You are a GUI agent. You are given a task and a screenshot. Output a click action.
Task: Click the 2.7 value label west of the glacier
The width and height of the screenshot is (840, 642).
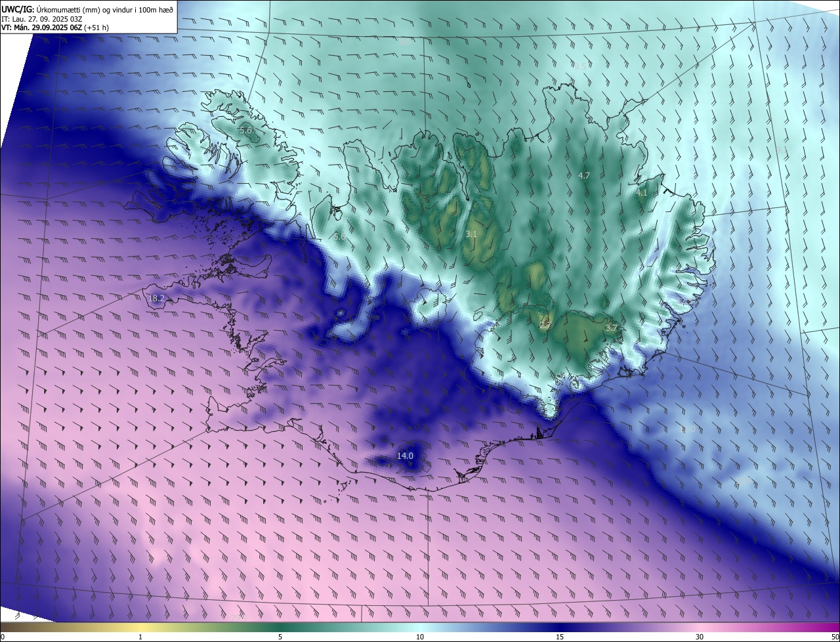[x=545, y=324]
